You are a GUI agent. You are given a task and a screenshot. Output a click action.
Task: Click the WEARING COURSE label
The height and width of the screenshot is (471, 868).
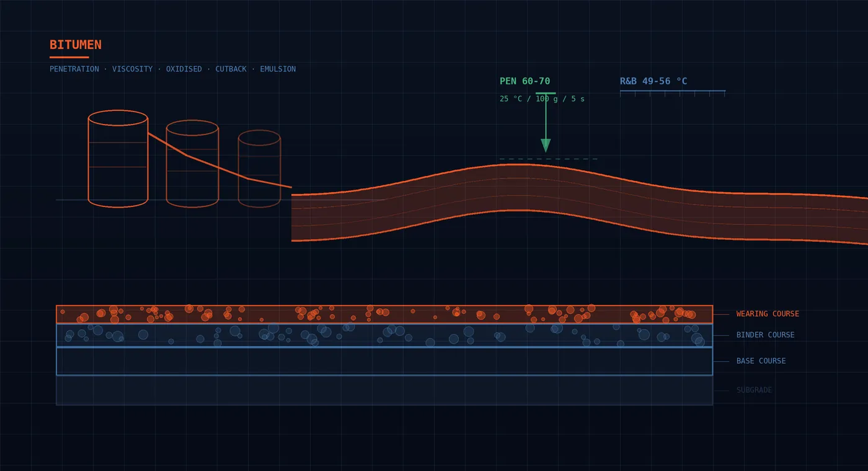pyautogui.click(x=768, y=314)
